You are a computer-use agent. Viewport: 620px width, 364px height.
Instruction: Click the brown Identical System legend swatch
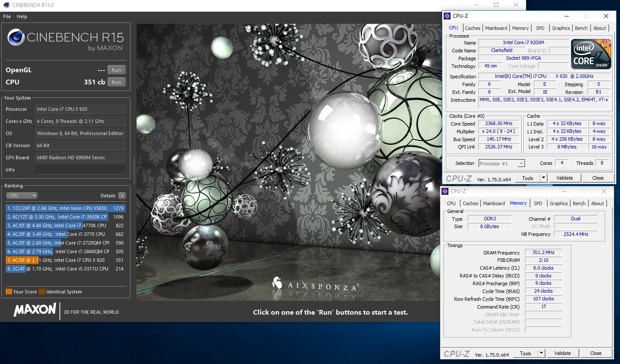coord(42,292)
